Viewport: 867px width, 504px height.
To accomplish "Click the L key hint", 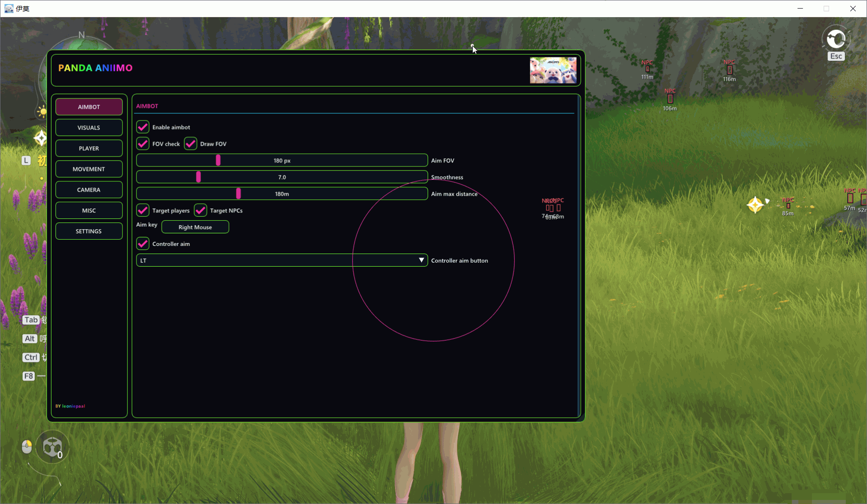I will tap(26, 160).
